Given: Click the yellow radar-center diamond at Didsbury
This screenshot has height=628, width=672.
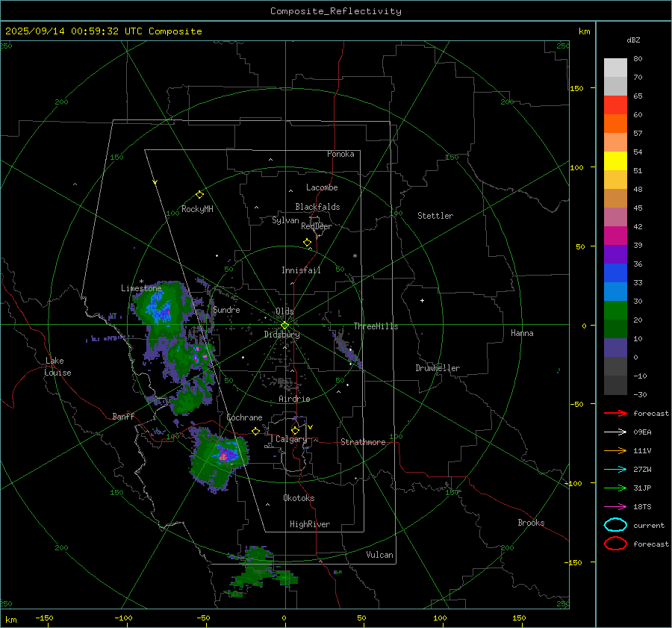Looking at the screenshot, I should [284, 326].
